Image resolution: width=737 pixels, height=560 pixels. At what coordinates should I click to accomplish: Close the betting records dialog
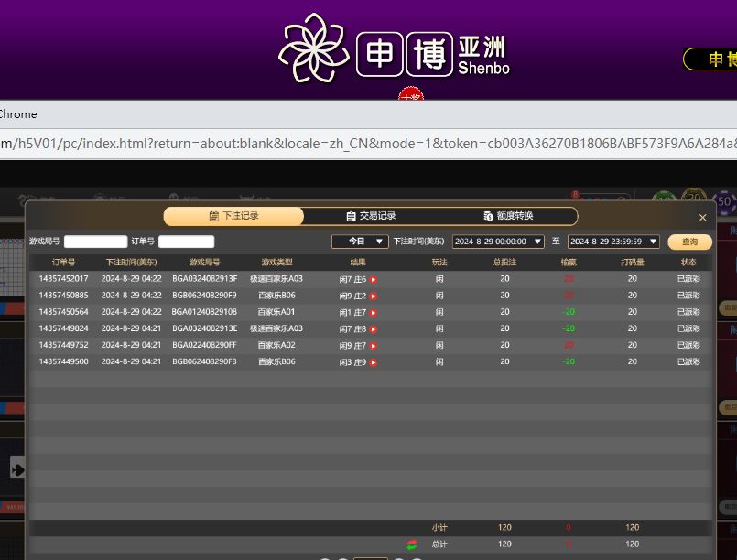(x=702, y=218)
